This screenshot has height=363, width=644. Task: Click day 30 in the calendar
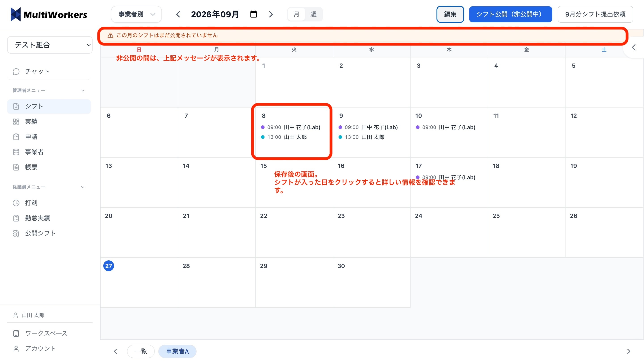coord(341,266)
